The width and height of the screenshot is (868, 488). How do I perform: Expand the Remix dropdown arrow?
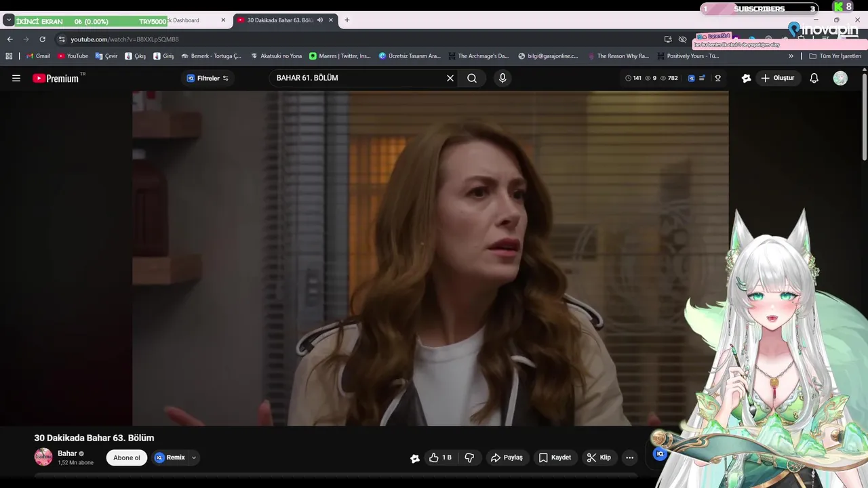(194, 457)
